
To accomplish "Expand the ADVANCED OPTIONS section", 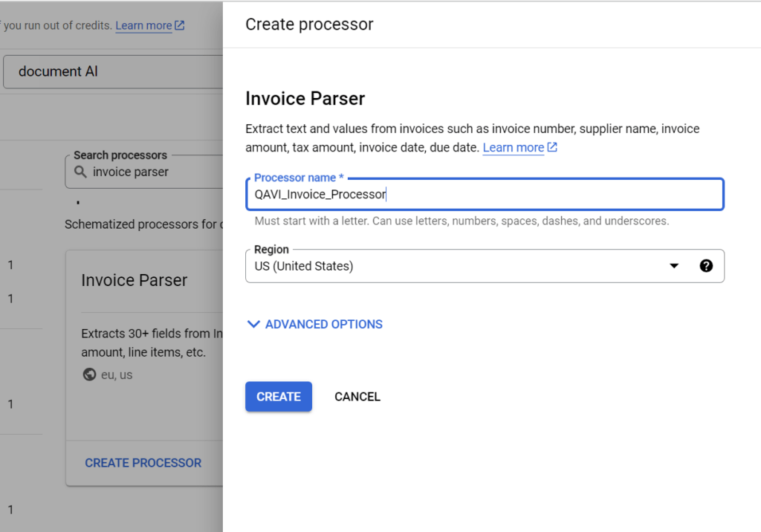I will point(323,324).
